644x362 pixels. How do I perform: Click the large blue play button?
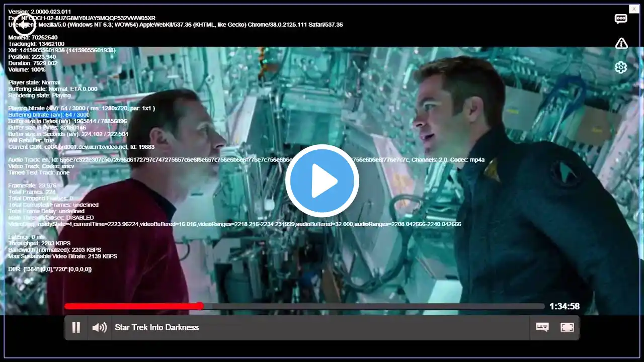pyautogui.click(x=322, y=181)
